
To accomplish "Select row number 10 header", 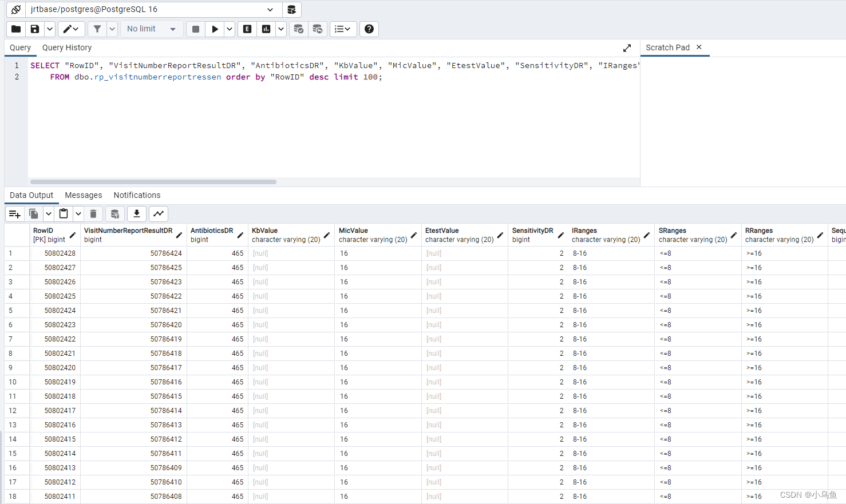I will (x=17, y=382).
